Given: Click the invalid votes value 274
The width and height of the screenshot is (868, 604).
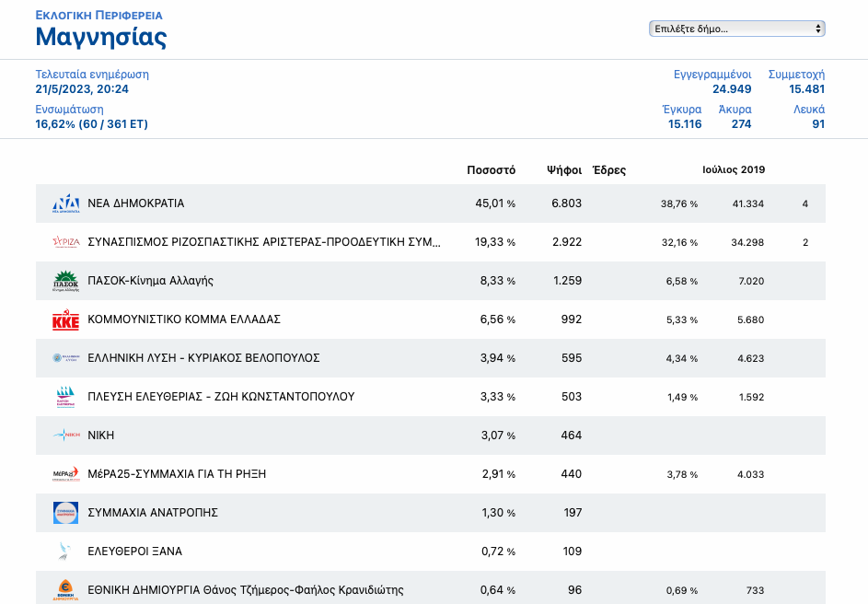Looking at the screenshot, I should [x=741, y=124].
